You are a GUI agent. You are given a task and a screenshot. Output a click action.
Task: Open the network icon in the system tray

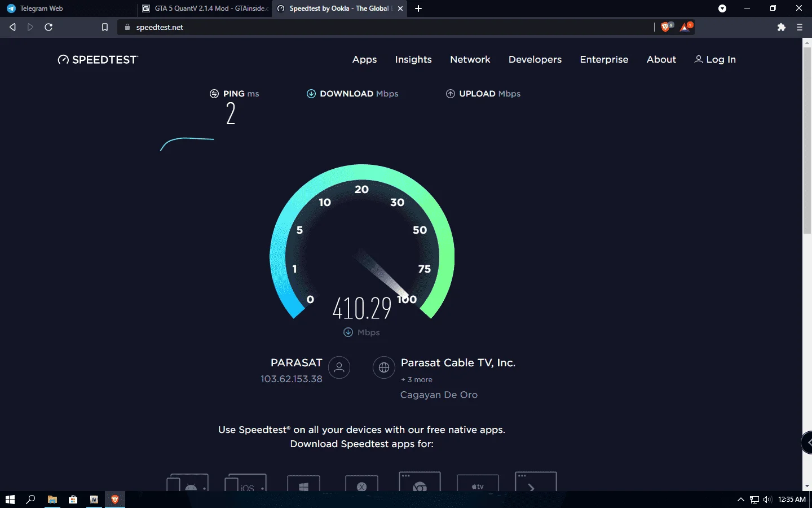point(754,500)
